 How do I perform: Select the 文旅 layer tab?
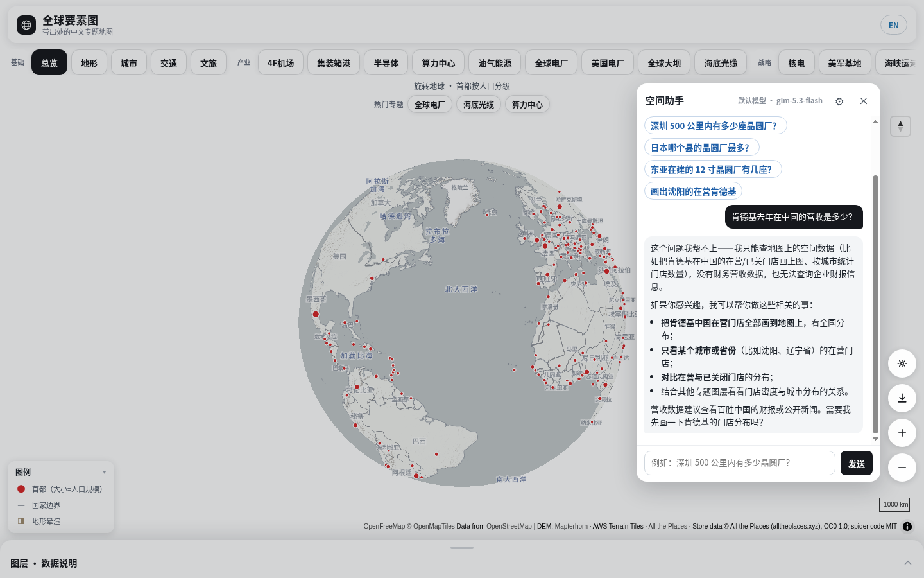(209, 62)
